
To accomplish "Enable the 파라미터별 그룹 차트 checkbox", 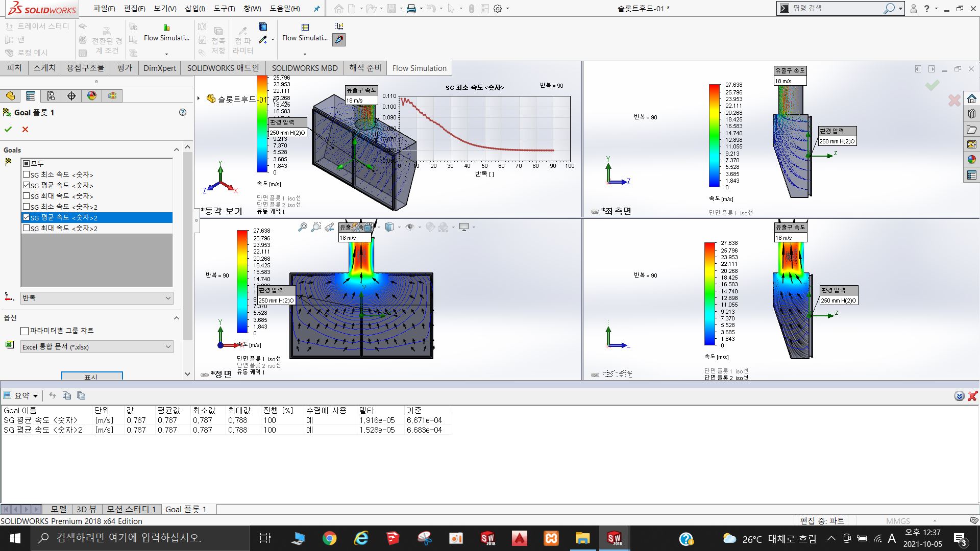I will [24, 331].
